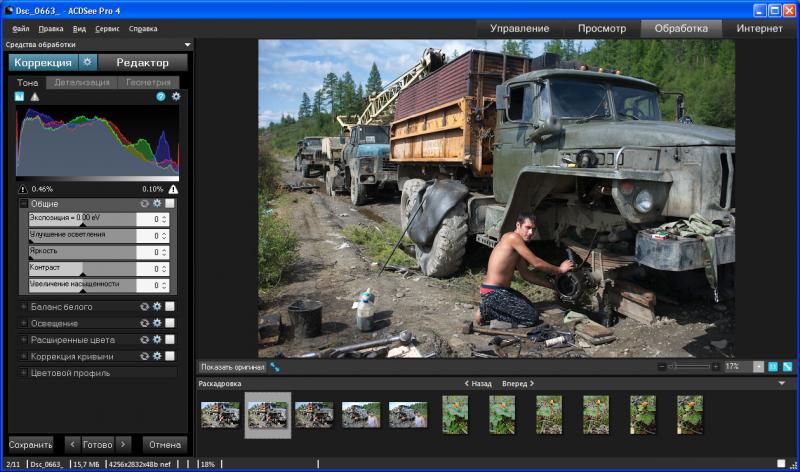Expand the Коррекция кривыми group
This screenshot has width=800, height=472.
pos(23,356)
